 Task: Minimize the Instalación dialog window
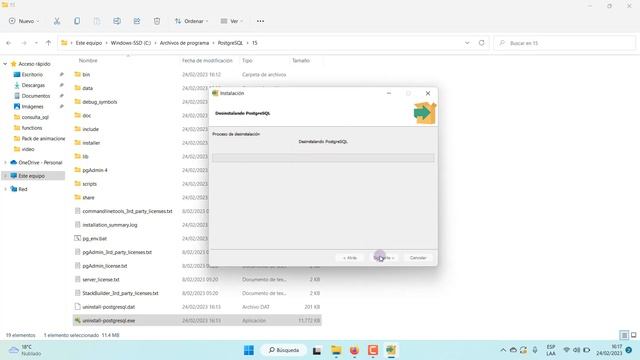point(389,93)
